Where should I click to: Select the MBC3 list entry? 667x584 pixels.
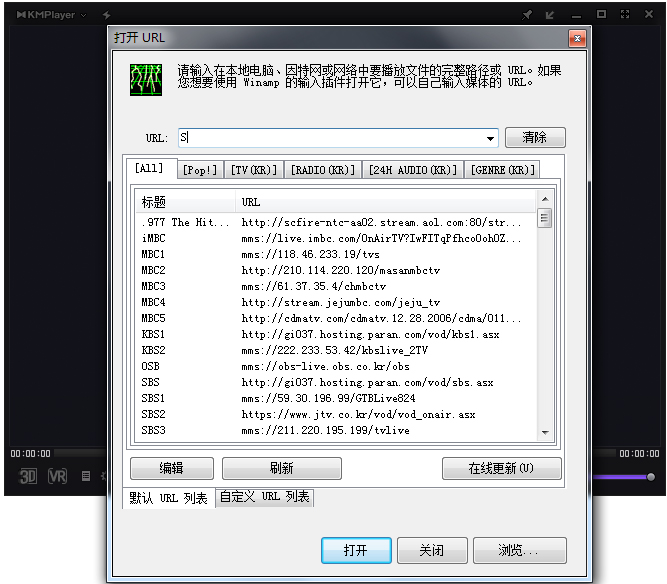336,286
